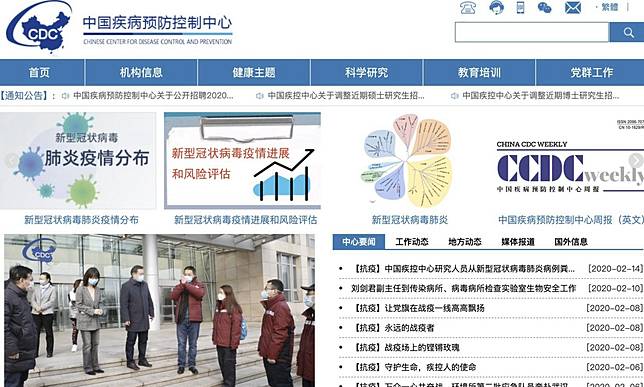This screenshot has height=387, width=644.
Task: Open notice about 调整近期博士研究生招
Action: (540, 96)
